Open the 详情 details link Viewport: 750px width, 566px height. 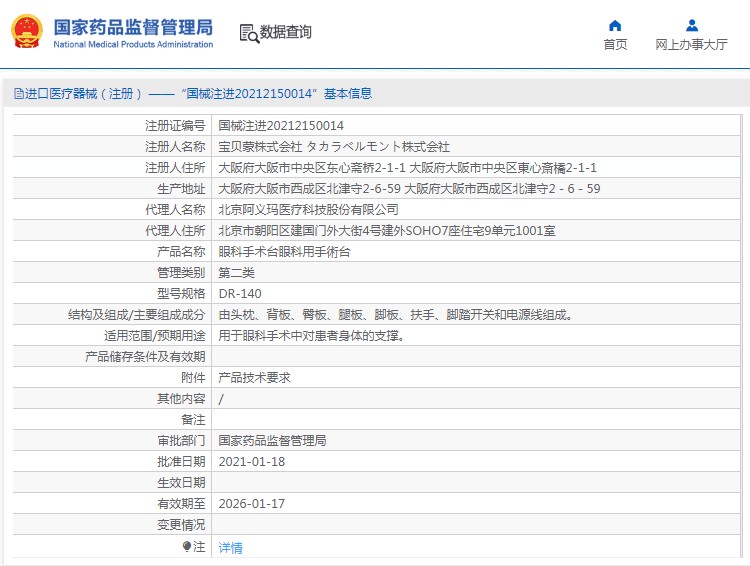231,547
